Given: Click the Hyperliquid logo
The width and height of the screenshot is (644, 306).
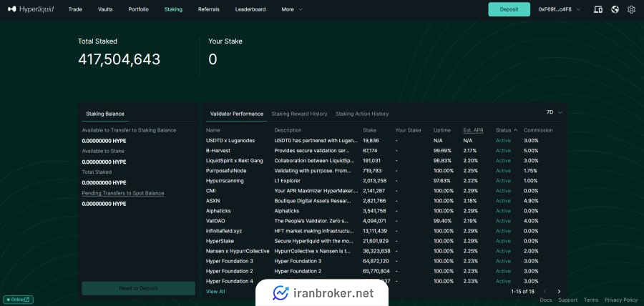Looking at the screenshot, I should 31,9.
